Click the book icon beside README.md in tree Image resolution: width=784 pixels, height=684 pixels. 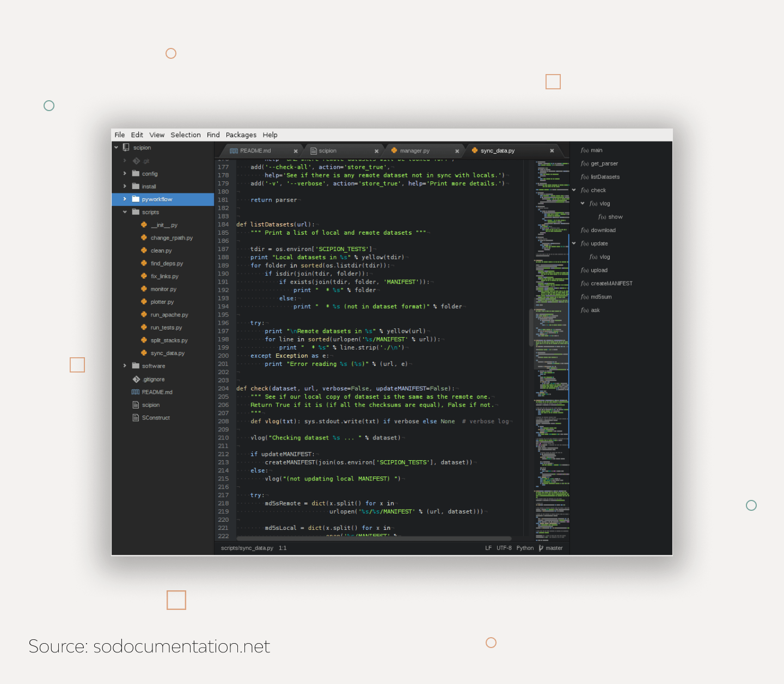(x=136, y=392)
